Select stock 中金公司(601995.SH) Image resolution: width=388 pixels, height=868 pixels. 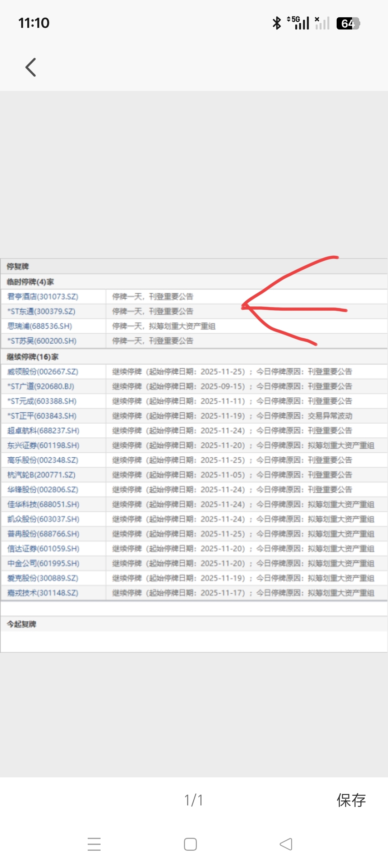[43, 563]
